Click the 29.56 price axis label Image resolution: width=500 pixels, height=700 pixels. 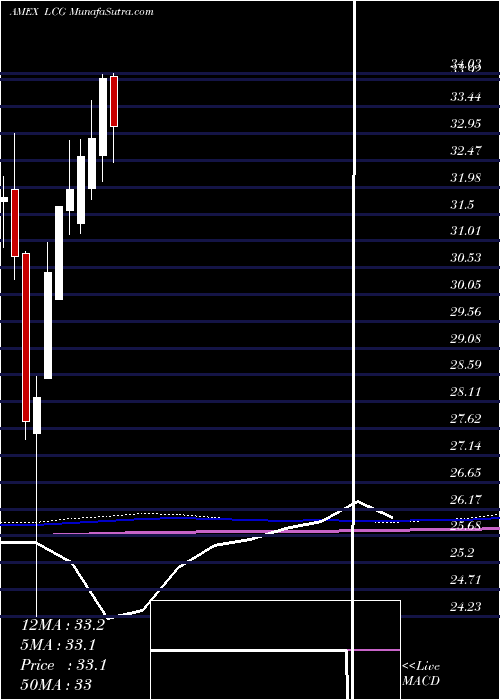(x=466, y=312)
